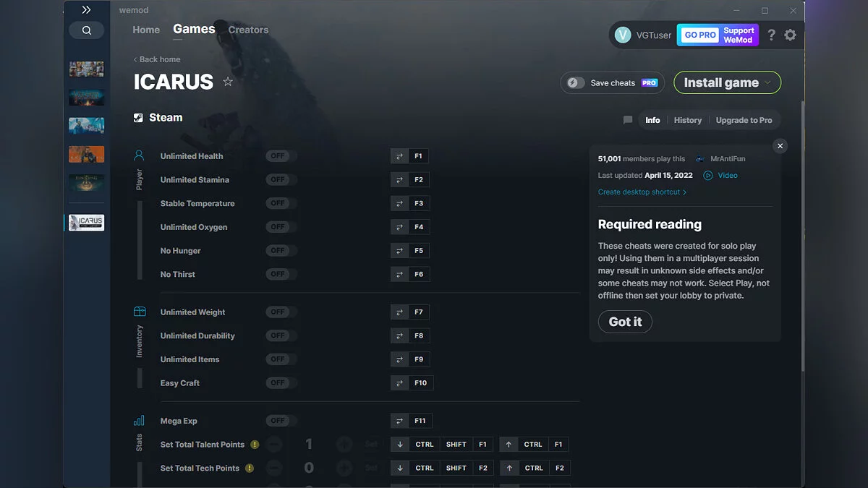This screenshot has width=868, height=488.
Task: Click the swap hotkey icon for Mega Exp
Action: tap(399, 421)
